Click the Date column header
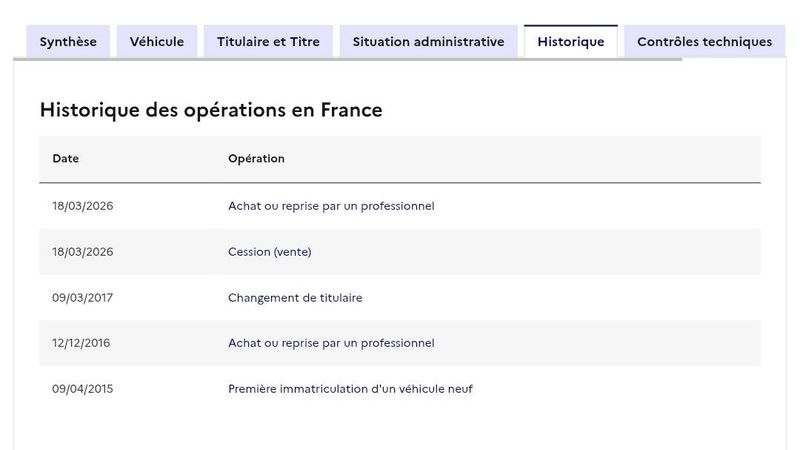Image resolution: width=800 pixels, height=450 pixels. (x=66, y=159)
